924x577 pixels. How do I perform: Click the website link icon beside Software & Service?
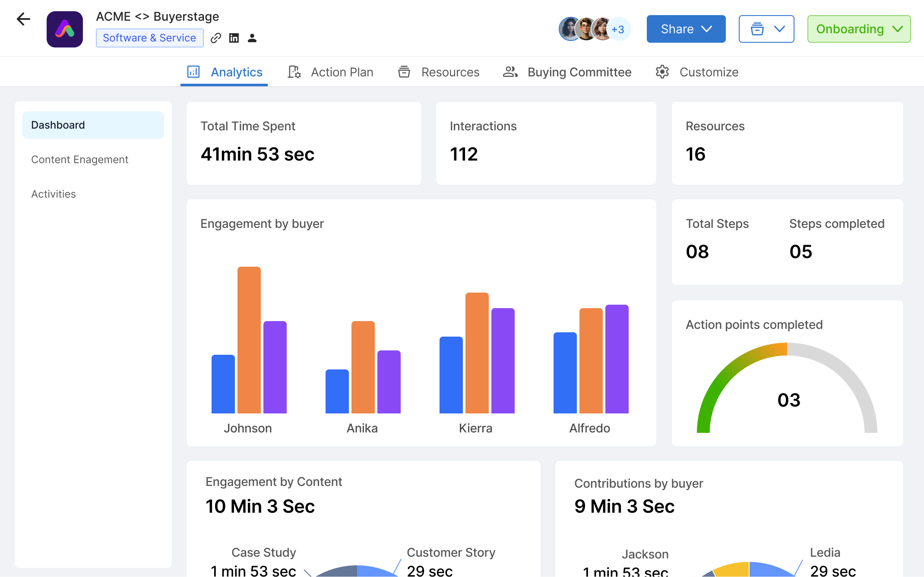pyautogui.click(x=216, y=38)
